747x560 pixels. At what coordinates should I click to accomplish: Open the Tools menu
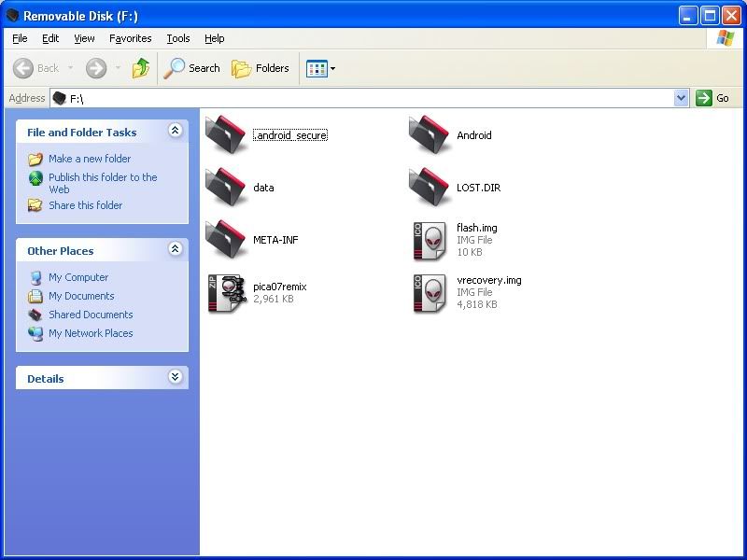point(178,38)
